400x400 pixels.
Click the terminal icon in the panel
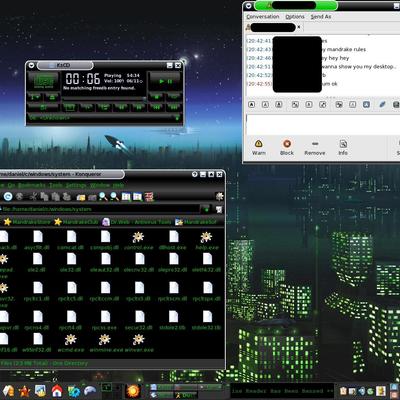107,387
